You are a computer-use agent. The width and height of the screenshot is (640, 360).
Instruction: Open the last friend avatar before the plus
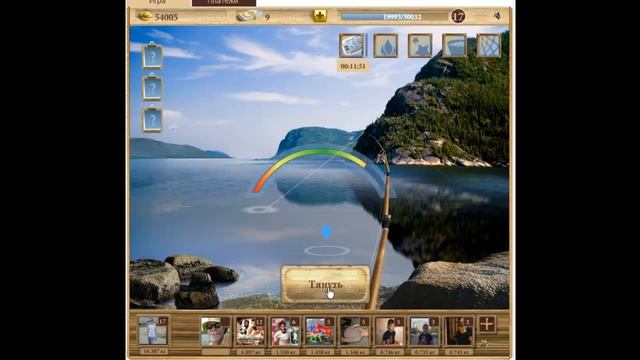(459, 331)
